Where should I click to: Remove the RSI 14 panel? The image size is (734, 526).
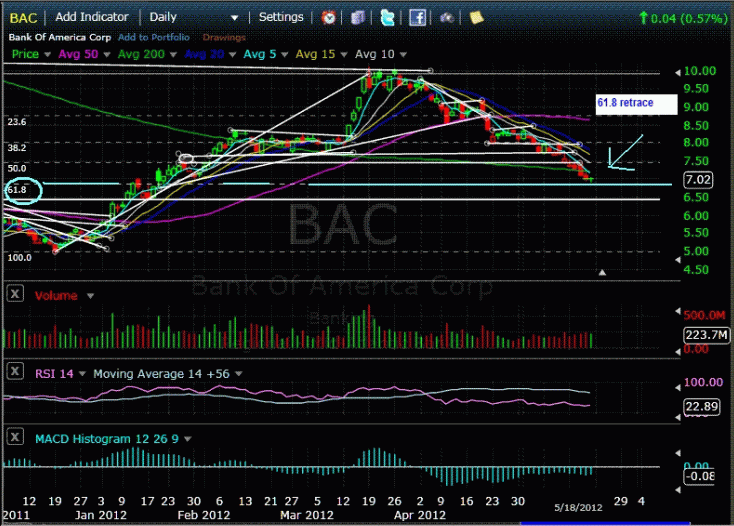click(x=16, y=371)
